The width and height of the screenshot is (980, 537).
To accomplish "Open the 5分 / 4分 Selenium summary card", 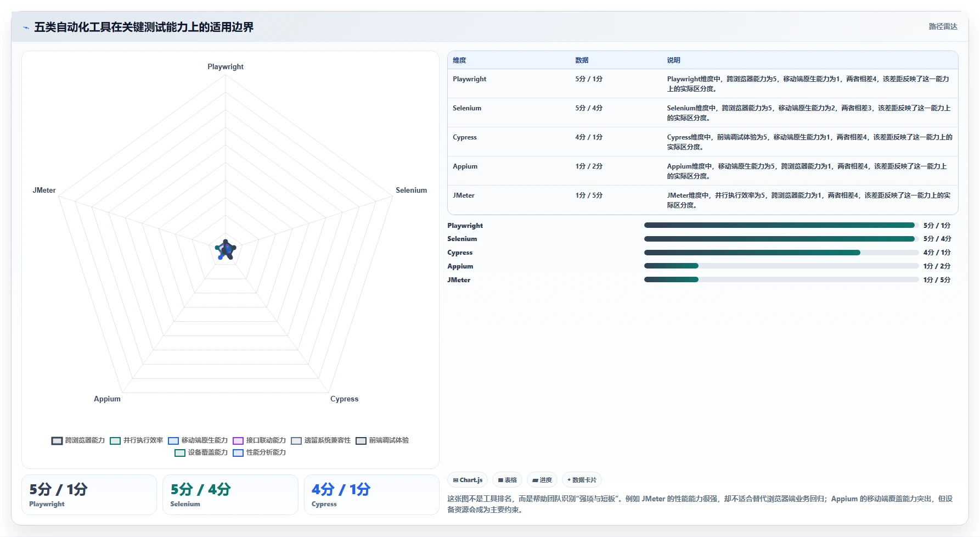I will (x=230, y=495).
